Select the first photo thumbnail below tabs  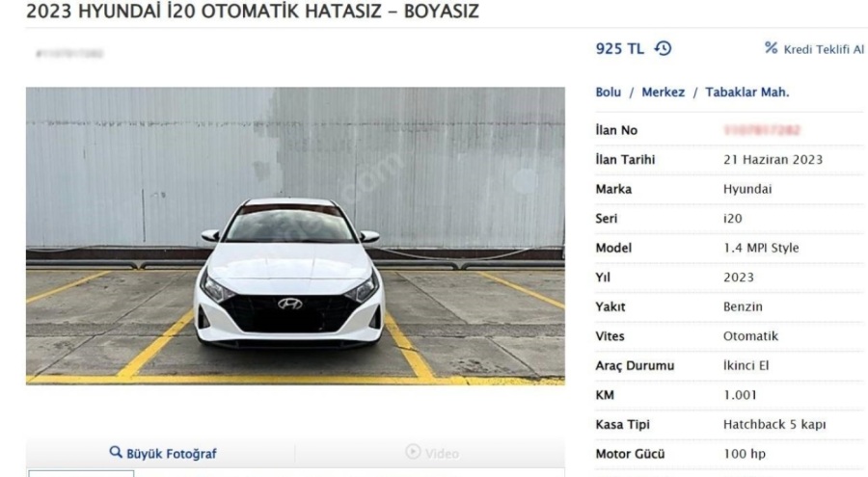[81, 474]
